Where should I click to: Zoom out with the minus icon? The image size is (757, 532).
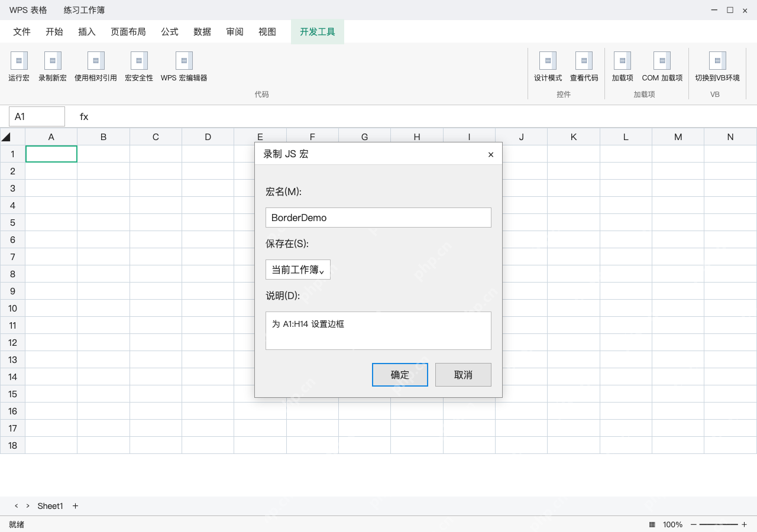tap(694, 524)
